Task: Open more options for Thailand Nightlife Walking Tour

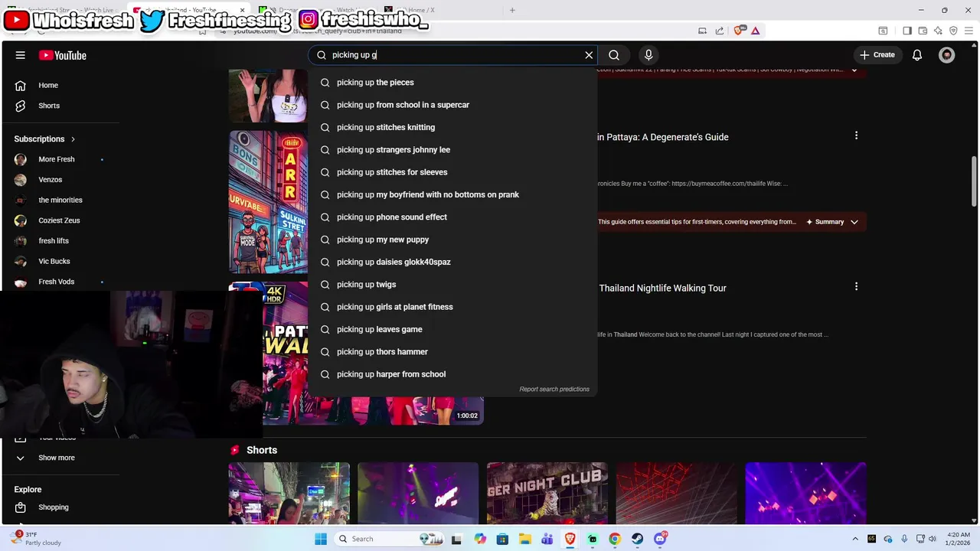Action: [x=856, y=286]
